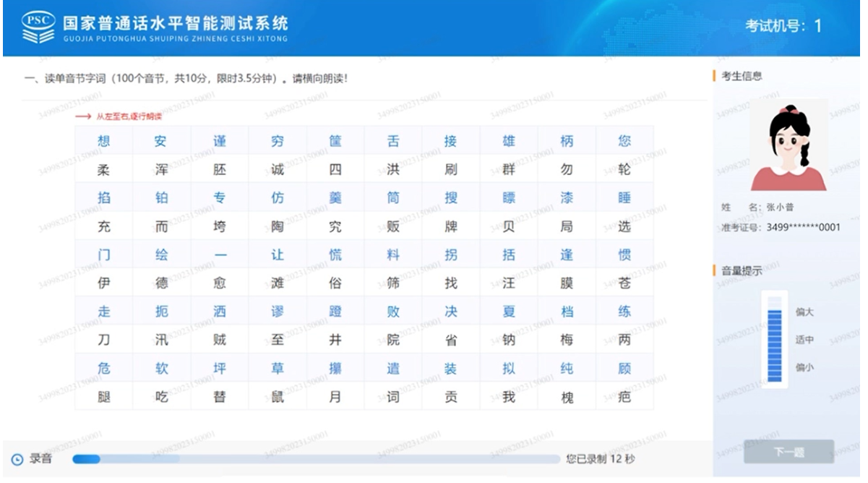
Task: Select the 考生信息 section heading
Action: [742, 76]
